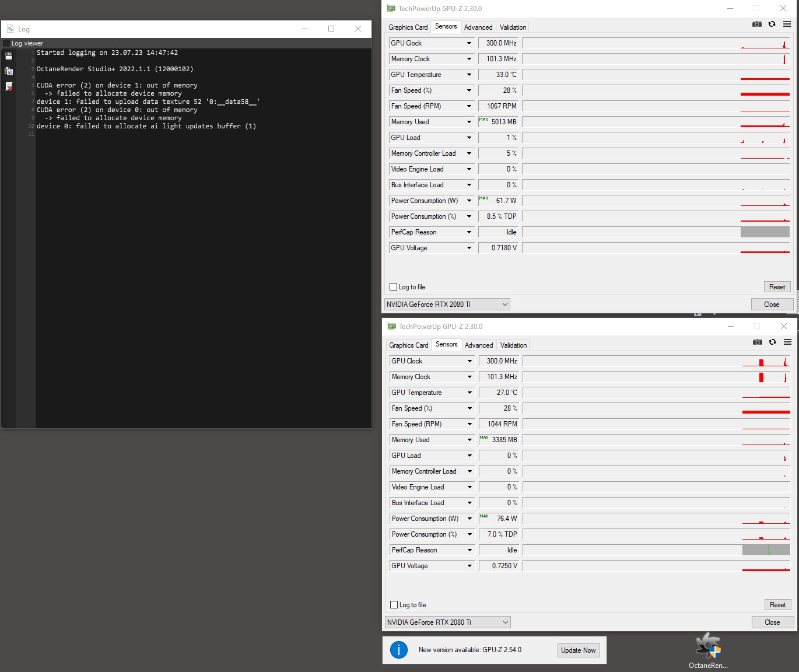
Task: Open Memory Used sensor dropdown in upper GPU-Z
Action: pos(469,122)
